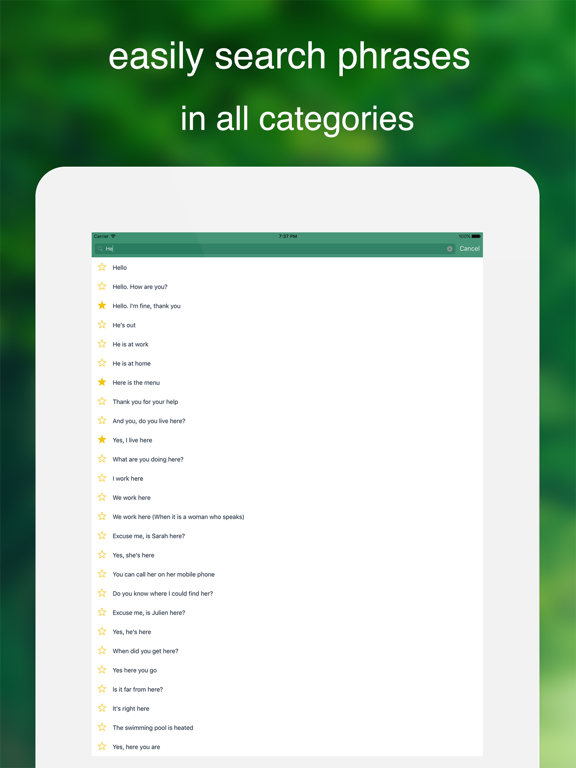576x768 pixels.
Task: Toggle star next to "He's out"
Action: point(102,324)
